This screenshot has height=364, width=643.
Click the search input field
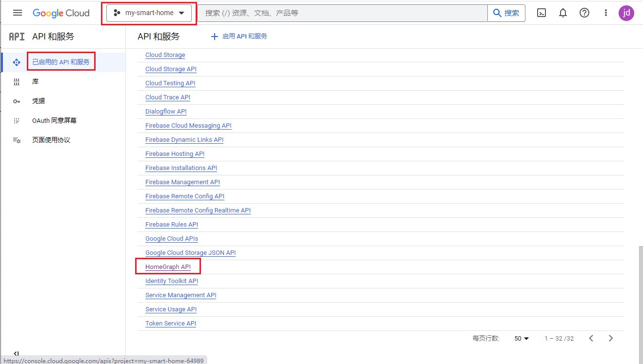[x=342, y=13]
